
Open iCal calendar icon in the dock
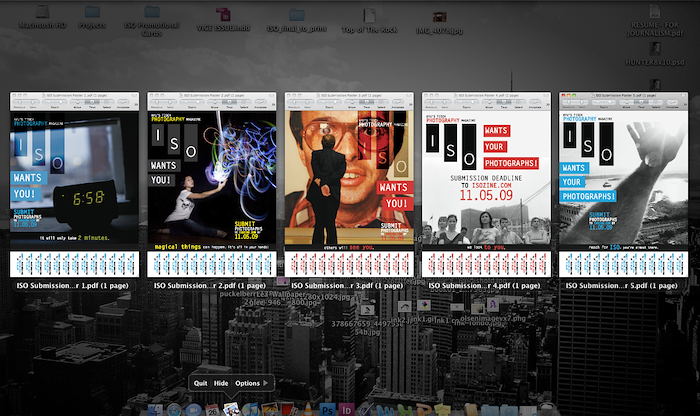212,410
